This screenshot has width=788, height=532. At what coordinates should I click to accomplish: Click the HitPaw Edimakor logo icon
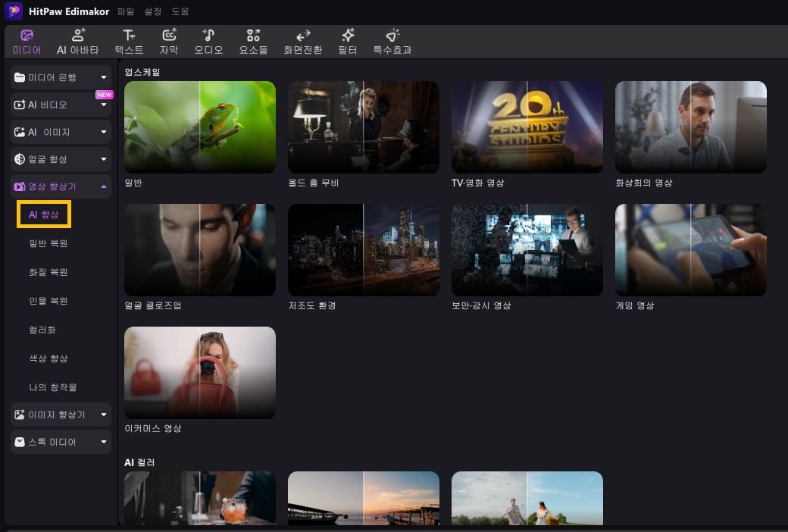(x=14, y=11)
